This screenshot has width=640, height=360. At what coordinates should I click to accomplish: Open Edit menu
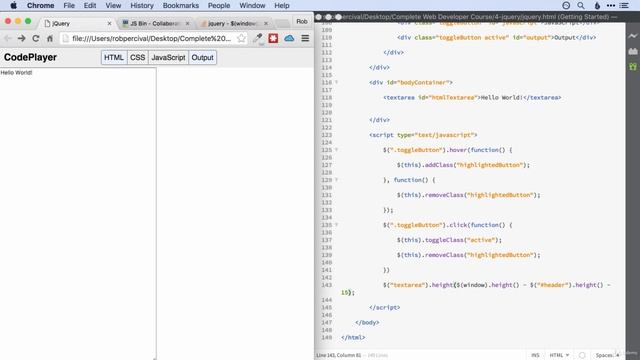point(90,5)
